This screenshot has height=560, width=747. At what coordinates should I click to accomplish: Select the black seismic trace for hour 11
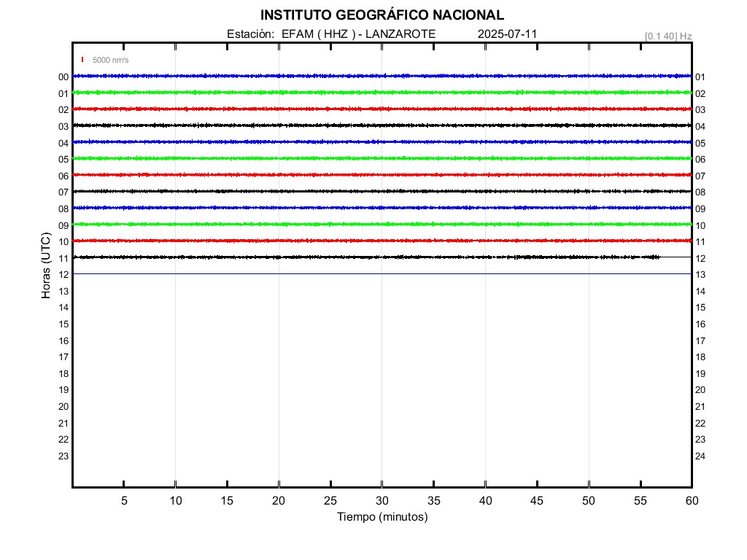[x=382, y=257]
